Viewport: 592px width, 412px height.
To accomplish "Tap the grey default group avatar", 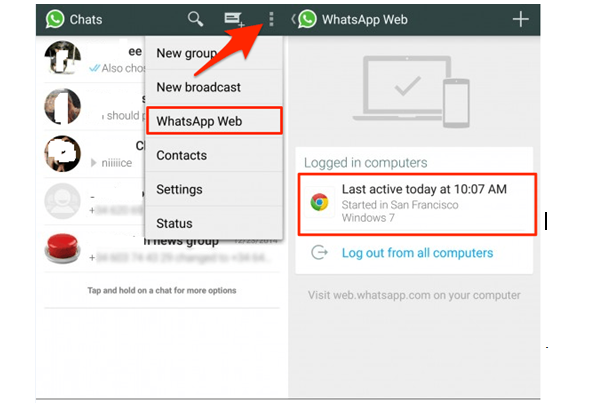I will pyautogui.click(x=63, y=201).
